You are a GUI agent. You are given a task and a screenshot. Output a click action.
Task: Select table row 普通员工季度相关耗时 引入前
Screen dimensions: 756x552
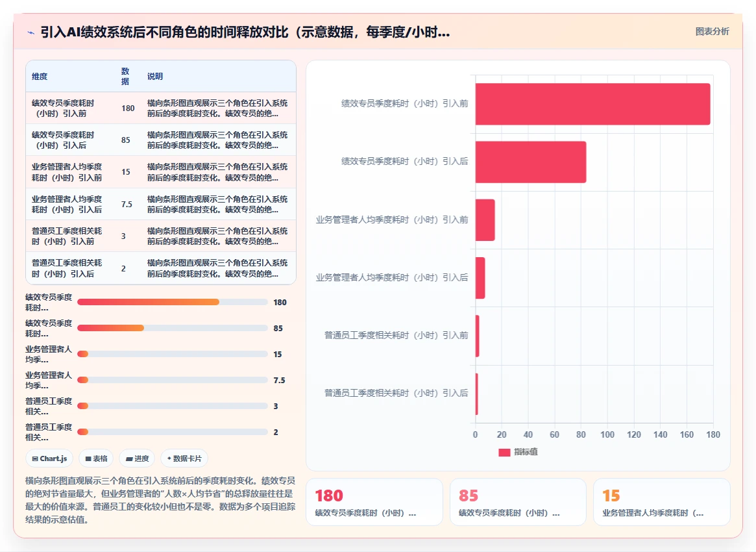point(160,236)
